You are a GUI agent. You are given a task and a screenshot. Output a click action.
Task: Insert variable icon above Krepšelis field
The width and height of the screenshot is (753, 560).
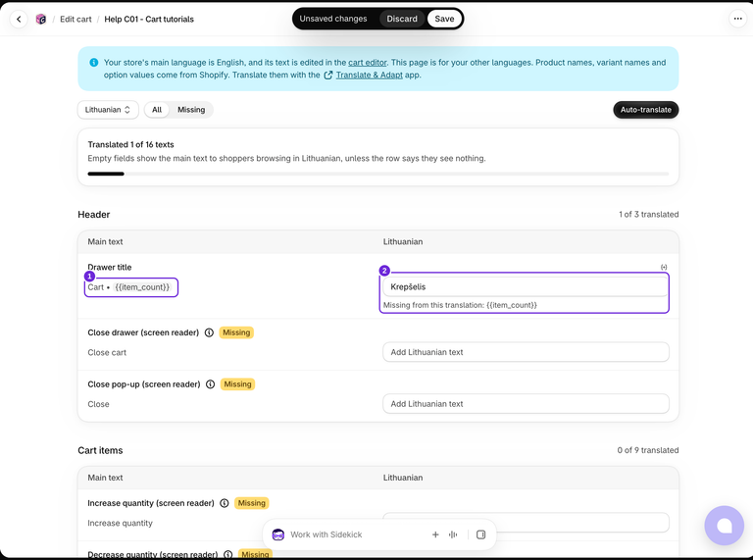pyautogui.click(x=664, y=267)
